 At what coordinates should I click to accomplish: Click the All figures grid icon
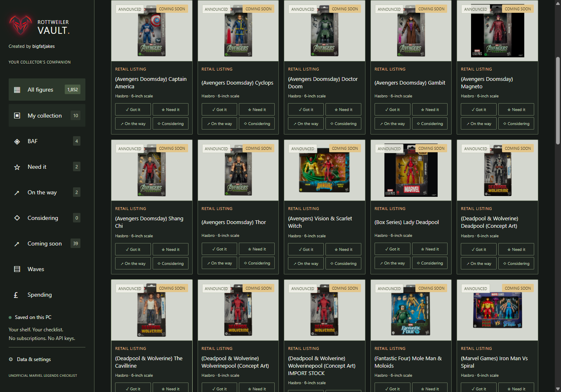pos(17,90)
